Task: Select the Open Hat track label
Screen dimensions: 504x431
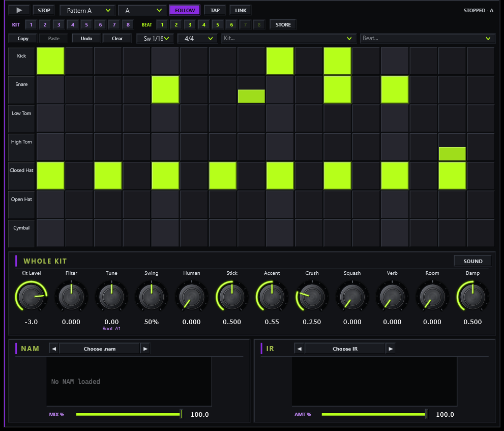Action: (21, 204)
